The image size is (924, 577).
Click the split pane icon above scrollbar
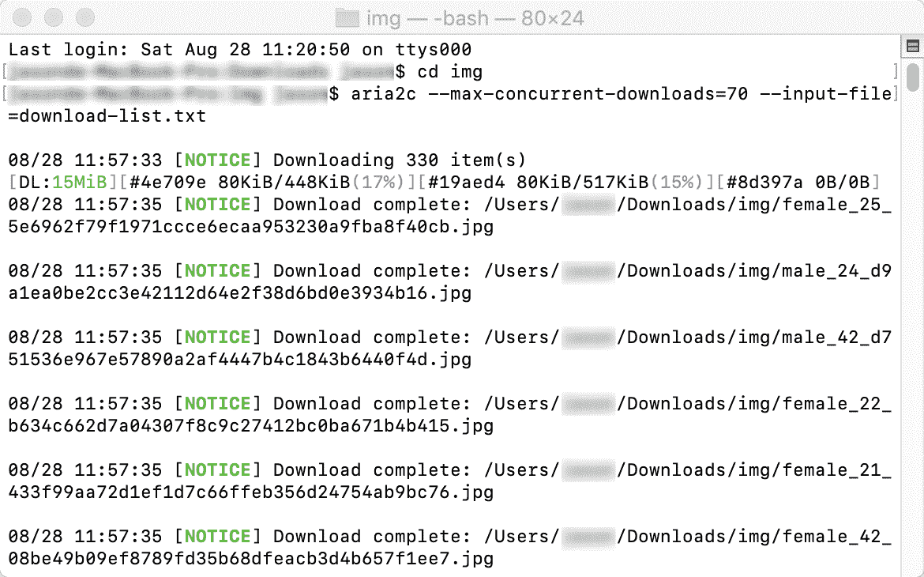click(913, 46)
